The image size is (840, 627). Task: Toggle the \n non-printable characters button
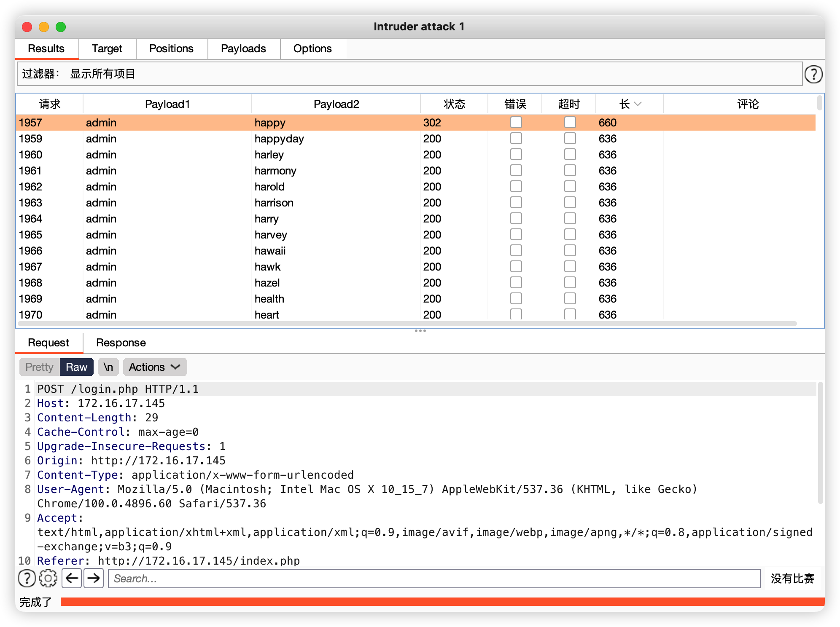point(108,367)
